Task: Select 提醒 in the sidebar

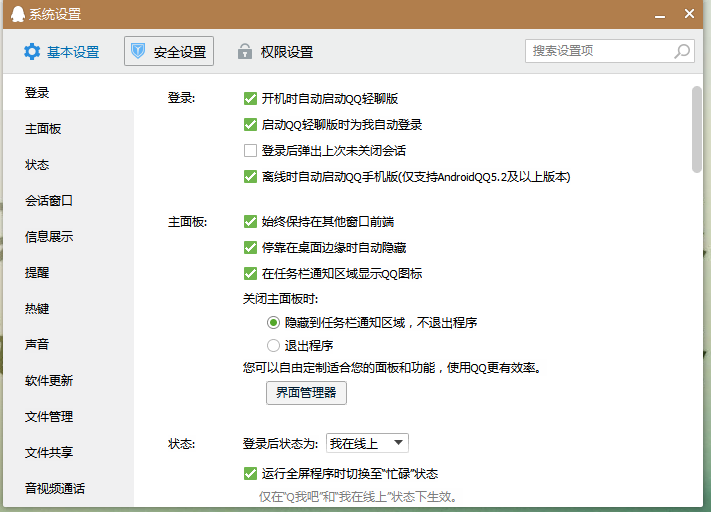Action: tap(68, 273)
